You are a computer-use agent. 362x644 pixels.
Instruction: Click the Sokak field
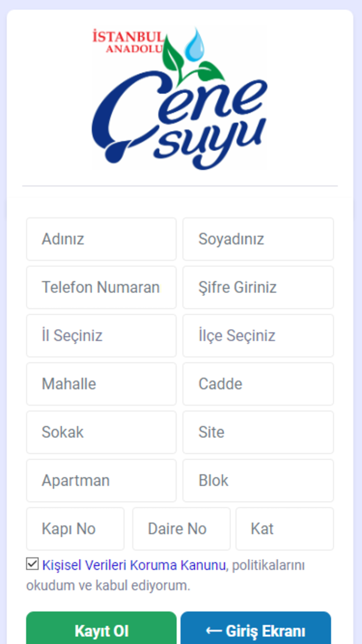point(101,432)
